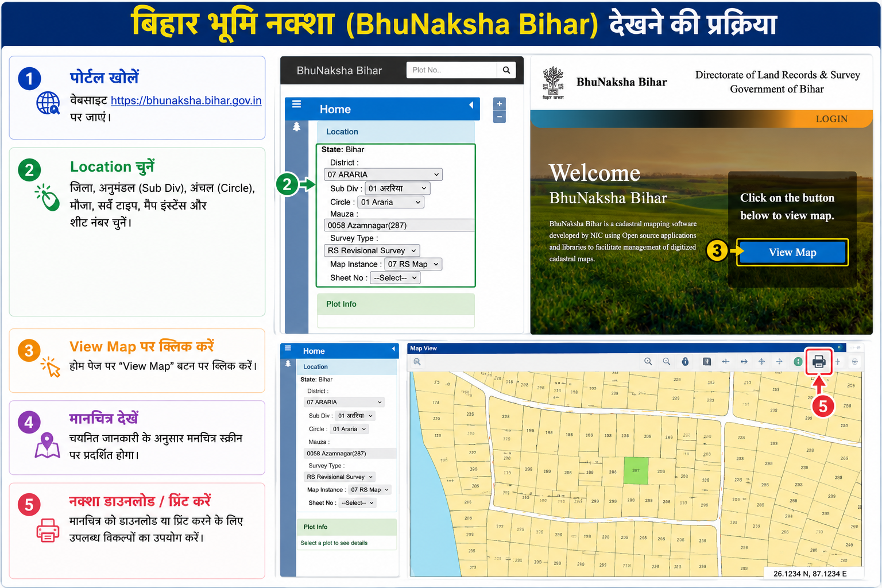The image size is (882, 588).
Task: Click the print icon in Map View toolbar
Action: [819, 362]
